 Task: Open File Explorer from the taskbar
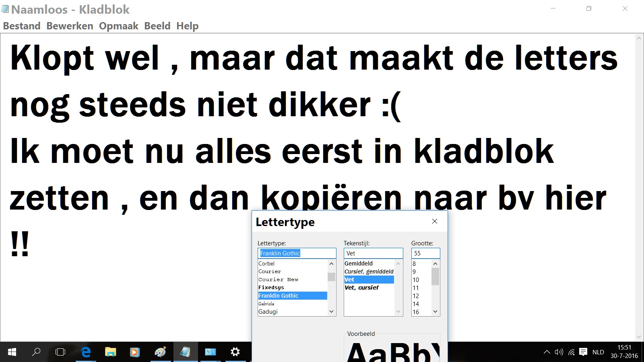click(x=110, y=352)
